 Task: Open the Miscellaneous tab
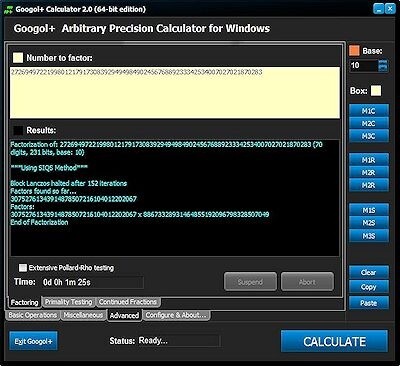tap(83, 315)
